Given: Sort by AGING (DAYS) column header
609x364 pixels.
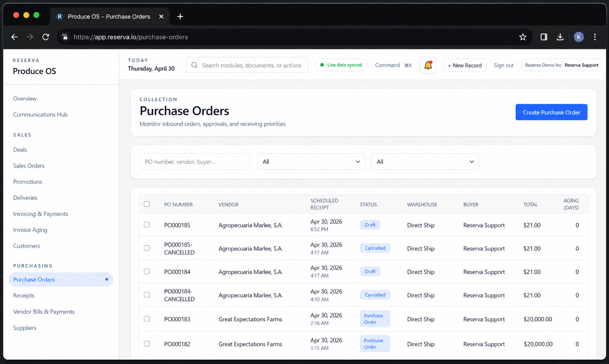Looking at the screenshot, I should 571,204.
